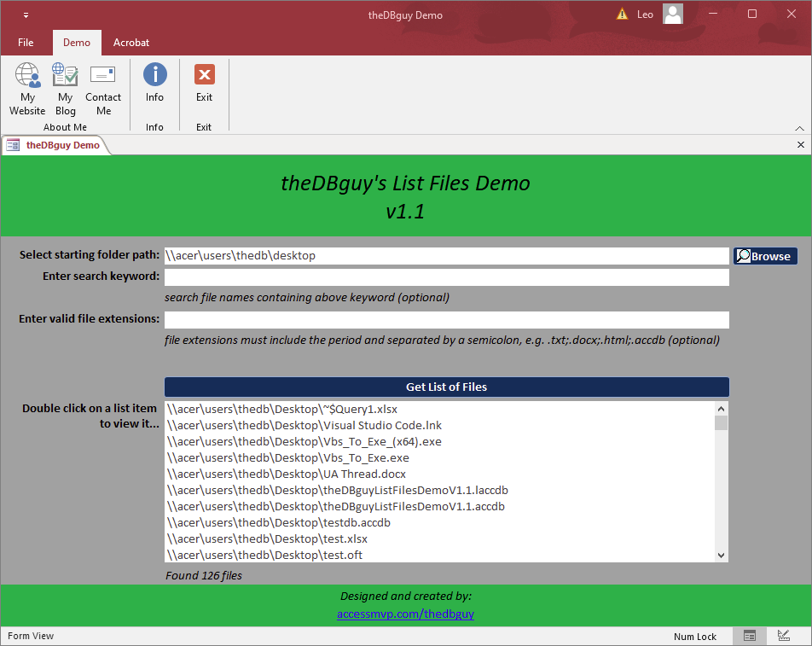The image size is (812, 646).
Task: Click the Leo user name
Action: point(645,15)
